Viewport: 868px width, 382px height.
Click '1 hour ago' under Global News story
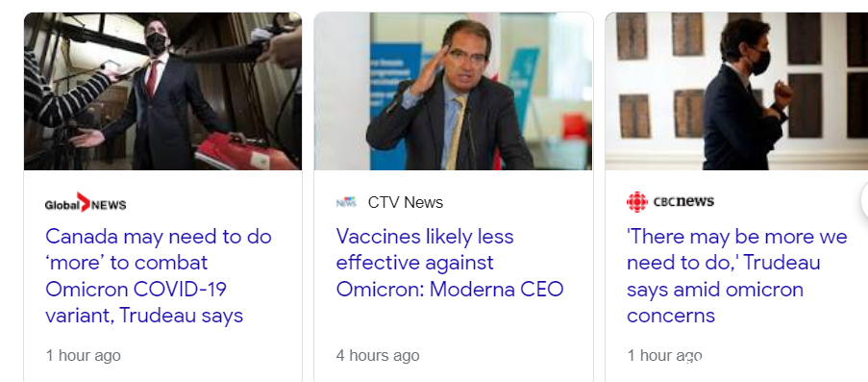83,355
